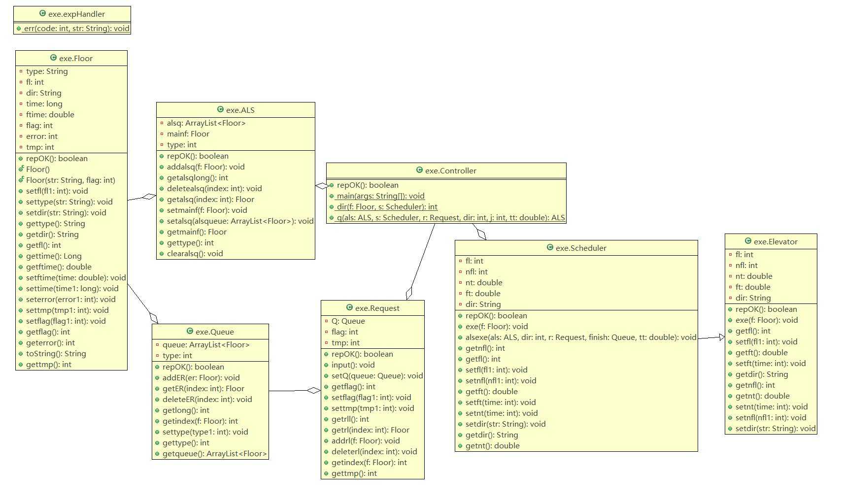
Task: Select Floor method toString(): String
Action: [56, 353]
